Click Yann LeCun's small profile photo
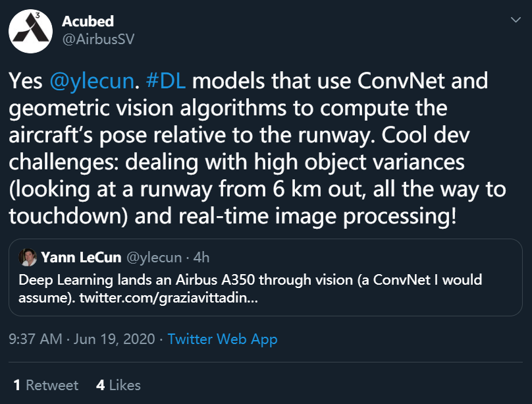The height and width of the screenshot is (404, 532). pos(27,257)
